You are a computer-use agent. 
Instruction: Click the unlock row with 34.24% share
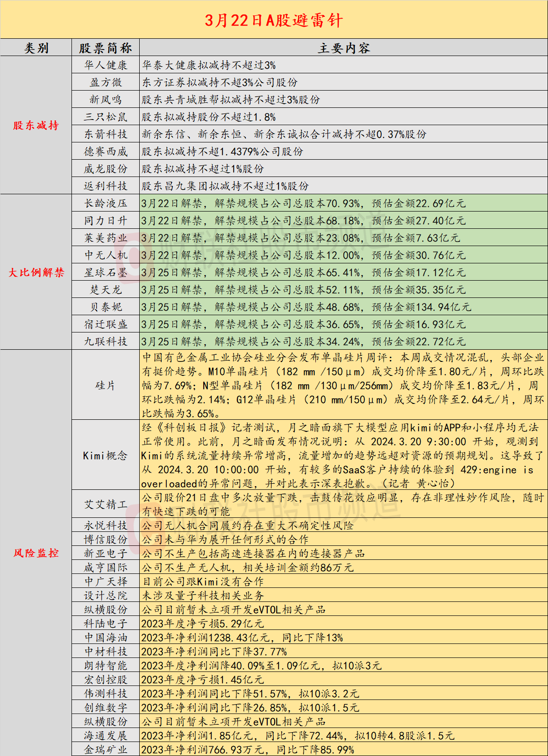click(343, 341)
